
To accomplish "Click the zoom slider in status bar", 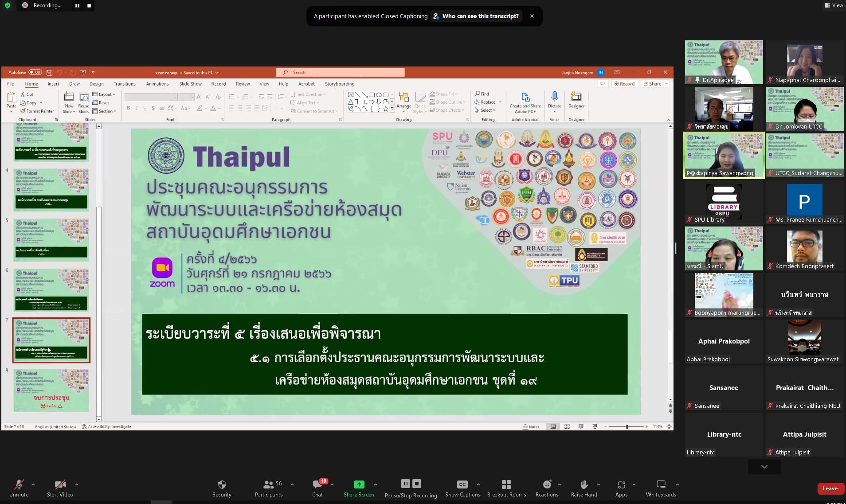I will click(627, 426).
